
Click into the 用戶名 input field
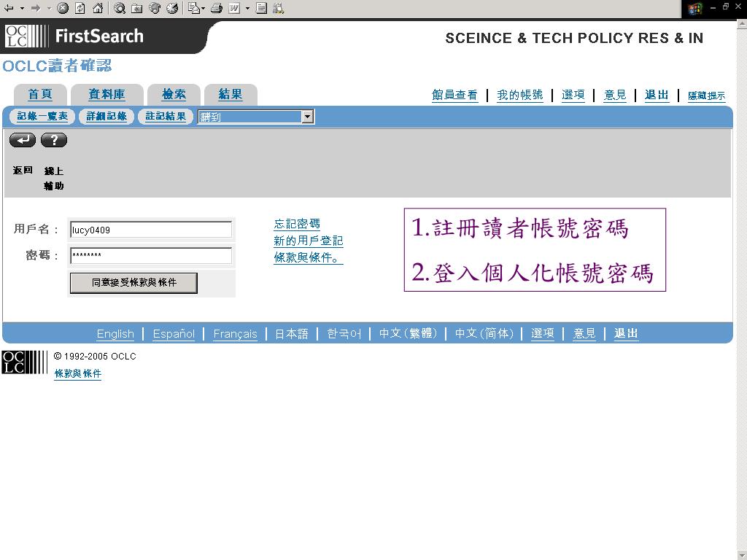(x=151, y=230)
